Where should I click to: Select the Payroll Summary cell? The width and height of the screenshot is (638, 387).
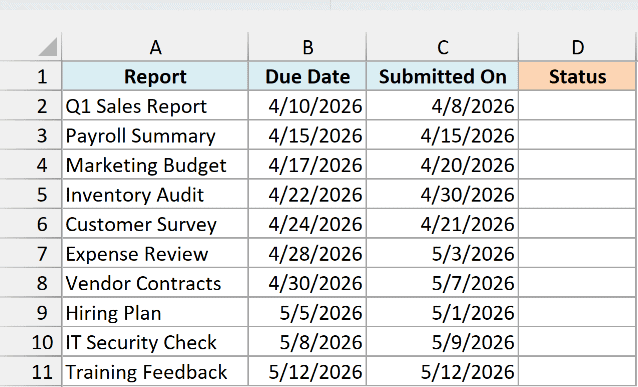pyautogui.click(x=155, y=135)
